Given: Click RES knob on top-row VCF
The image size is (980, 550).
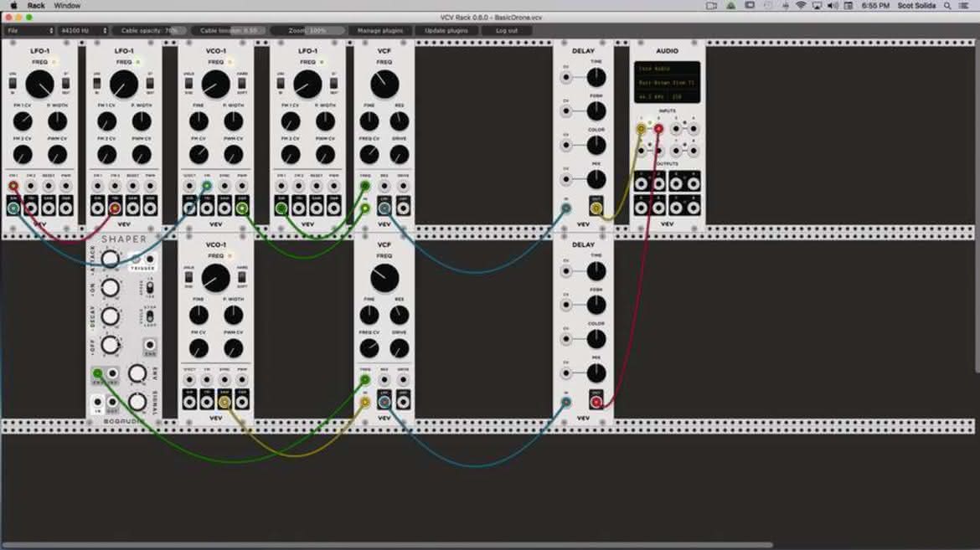Looking at the screenshot, I should point(400,121).
